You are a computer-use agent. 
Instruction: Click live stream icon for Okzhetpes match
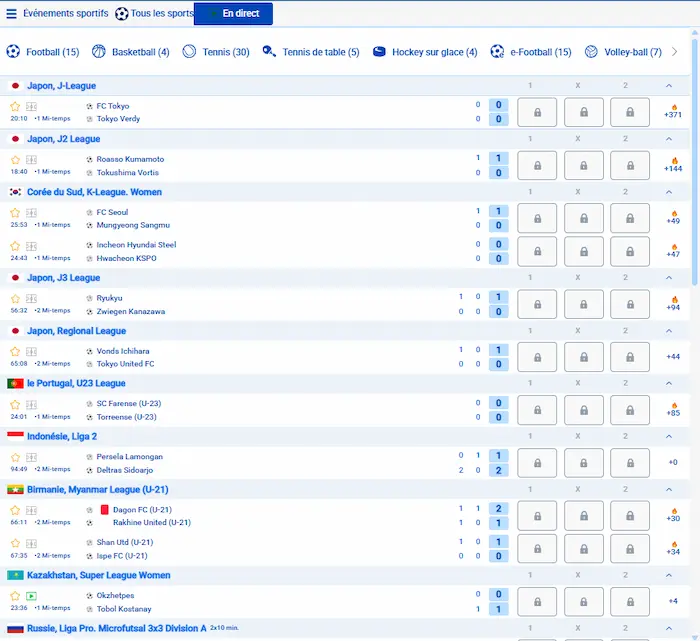pos(31,596)
